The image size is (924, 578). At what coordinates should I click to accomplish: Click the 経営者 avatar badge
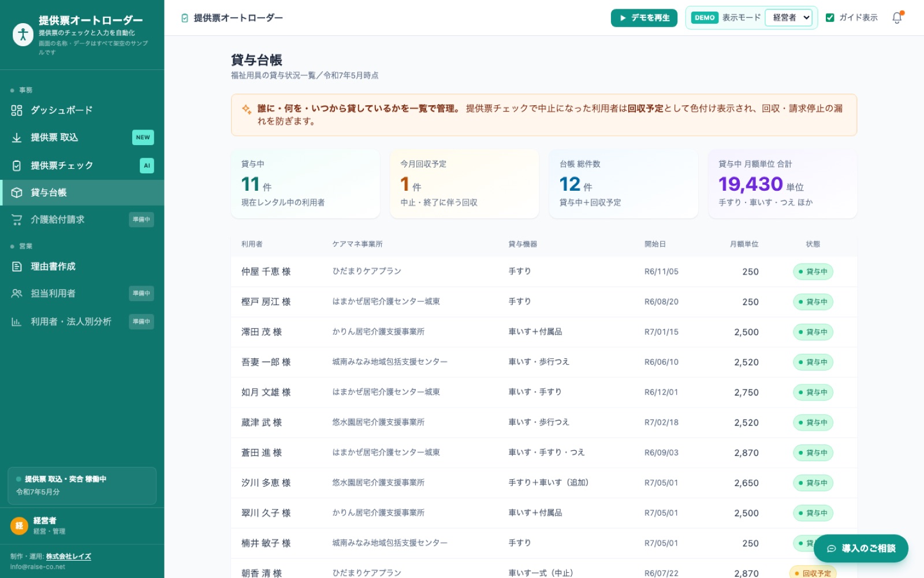(x=19, y=525)
